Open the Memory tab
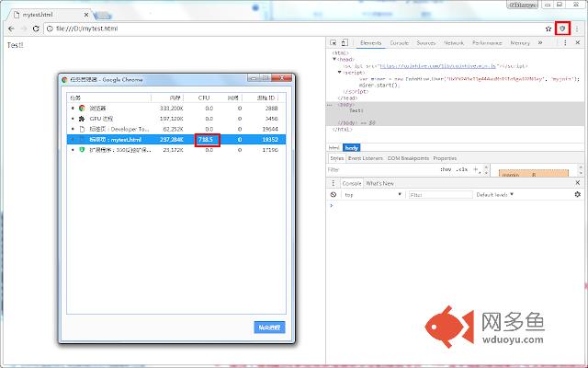The image size is (588, 368). click(x=520, y=43)
